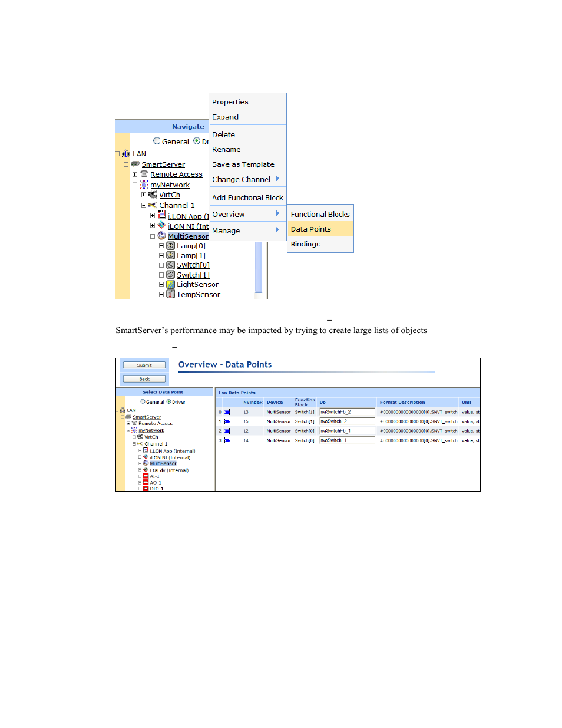Open the Switch[0] link in Navigate tree
This screenshot has width=562, height=728.
tap(193, 265)
